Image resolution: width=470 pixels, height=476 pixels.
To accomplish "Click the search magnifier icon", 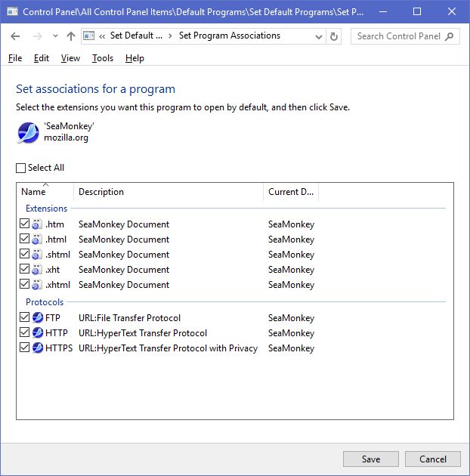I will (x=450, y=36).
